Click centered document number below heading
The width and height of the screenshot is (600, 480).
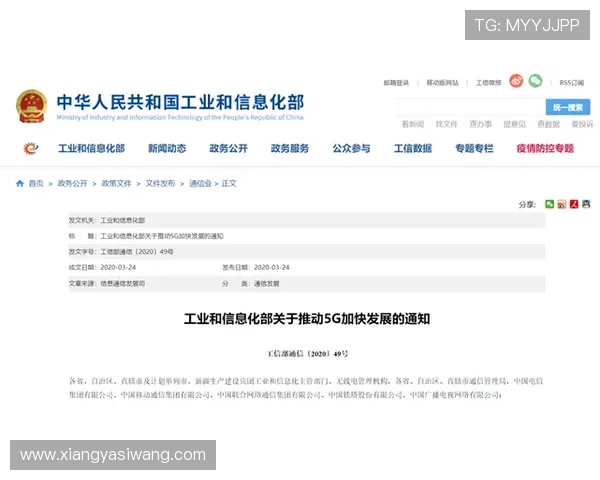pyautogui.click(x=307, y=354)
